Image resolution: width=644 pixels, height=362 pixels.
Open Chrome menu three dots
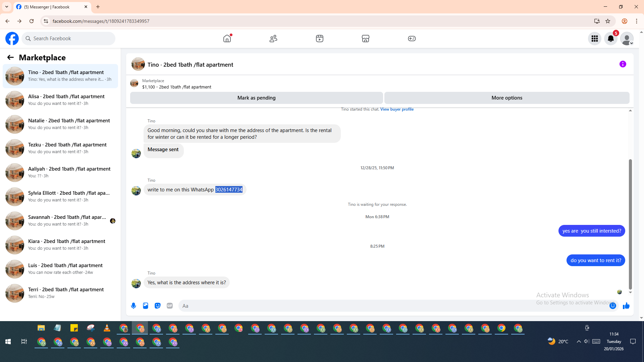pyautogui.click(x=637, y=21)
